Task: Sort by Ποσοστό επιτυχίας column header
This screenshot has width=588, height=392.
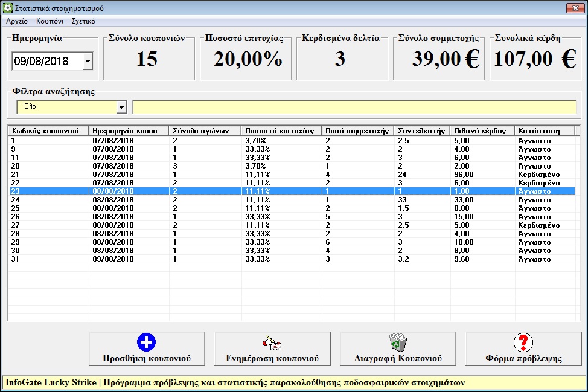Action: coord(281,130)
